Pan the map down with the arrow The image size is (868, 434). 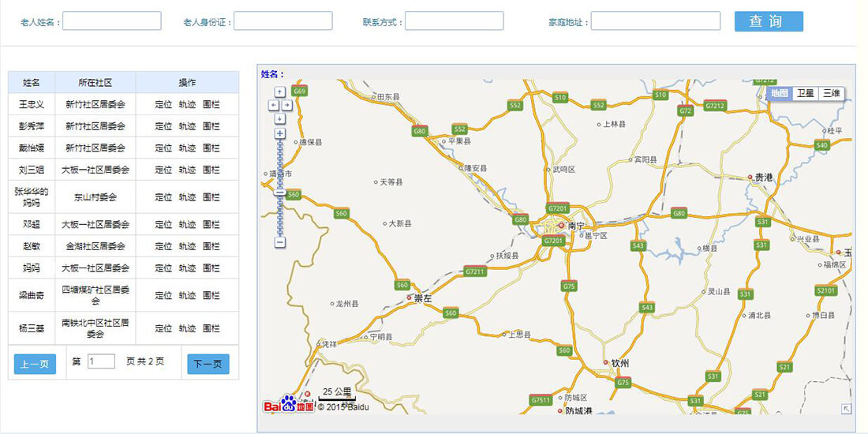pyautogui.click(x=280, y=118)
